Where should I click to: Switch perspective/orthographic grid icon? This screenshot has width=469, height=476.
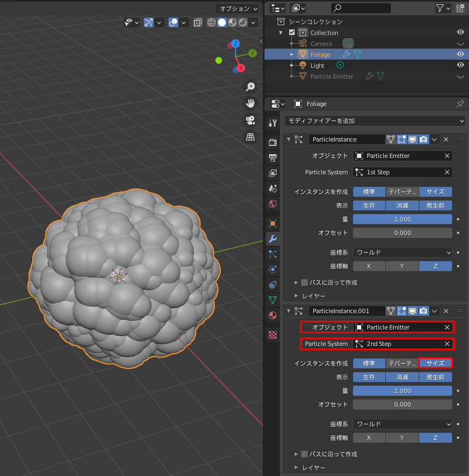point(250,137)
